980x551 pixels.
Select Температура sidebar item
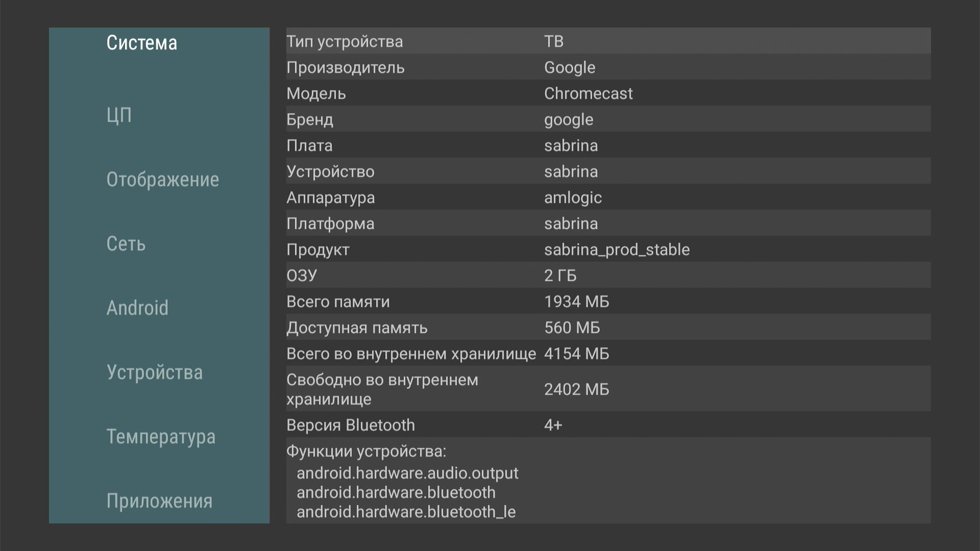pyautogui.click(x=161, y=437)
